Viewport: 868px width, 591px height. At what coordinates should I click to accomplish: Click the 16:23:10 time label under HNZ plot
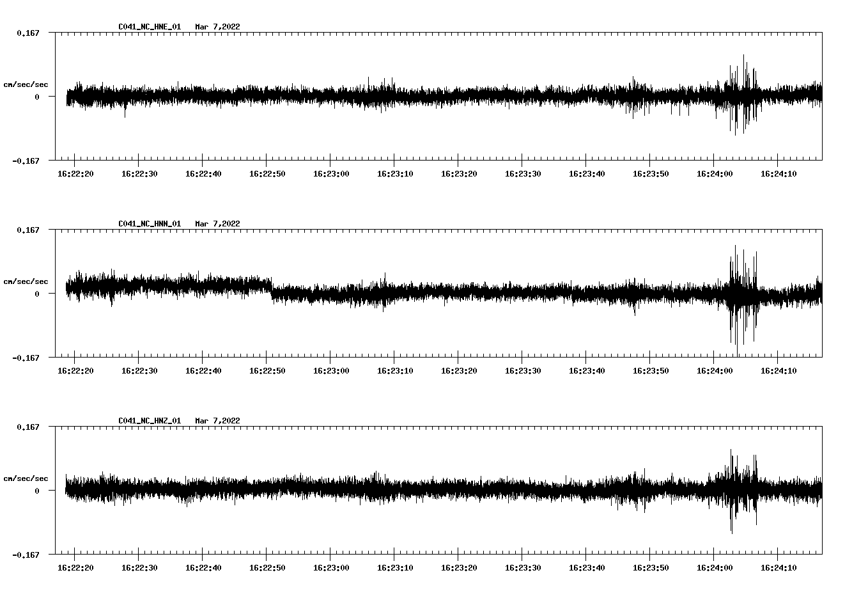click(395, 567)
